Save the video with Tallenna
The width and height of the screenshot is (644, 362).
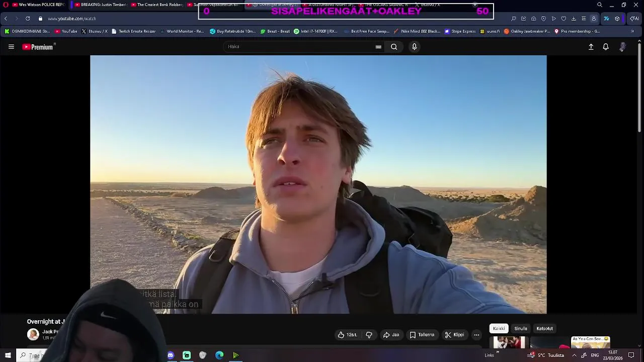pyautogui.click(x=422, y=335)
